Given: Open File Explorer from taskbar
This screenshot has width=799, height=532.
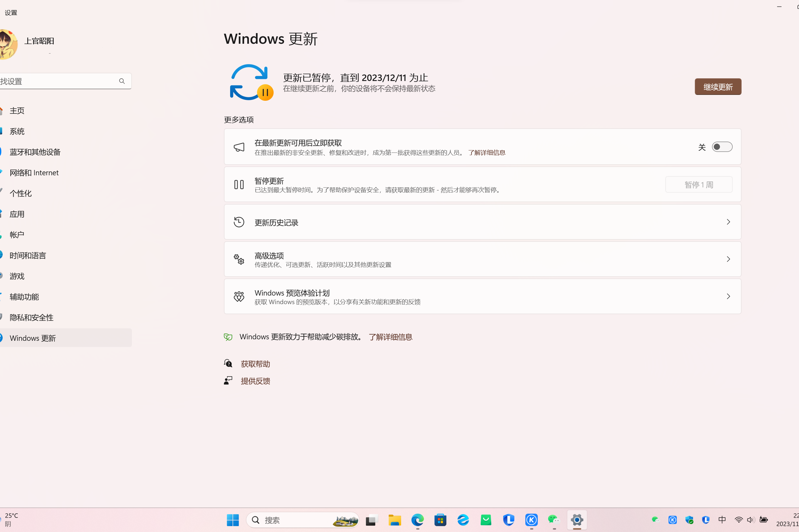Looking at the screenshot, I should click(395, 520).
